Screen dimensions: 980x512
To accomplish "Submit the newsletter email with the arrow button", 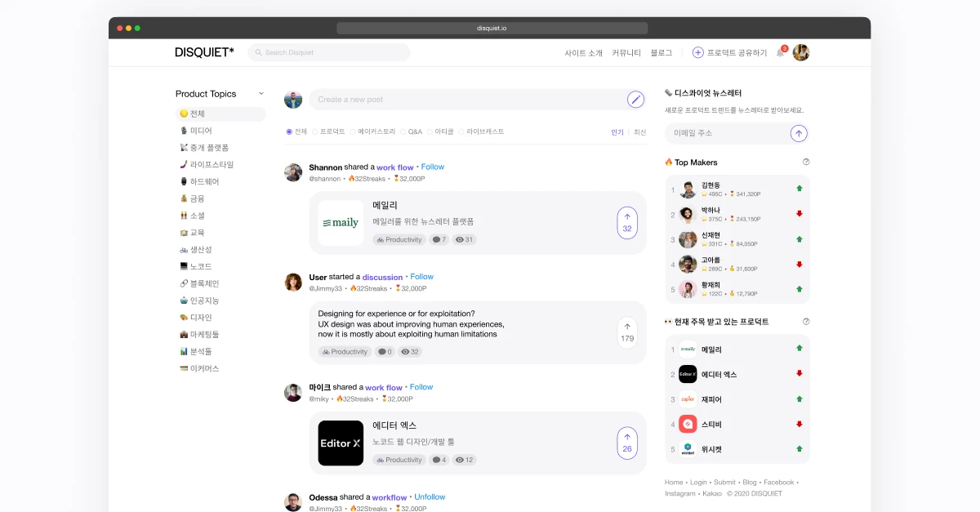I will click(799, 133).
